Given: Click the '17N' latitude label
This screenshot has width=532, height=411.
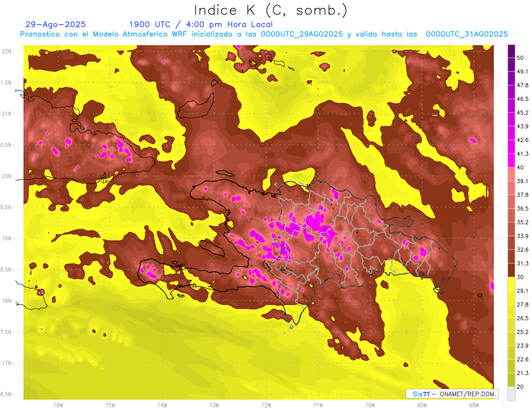Looking at the screenshot, I should pos(6,363).
